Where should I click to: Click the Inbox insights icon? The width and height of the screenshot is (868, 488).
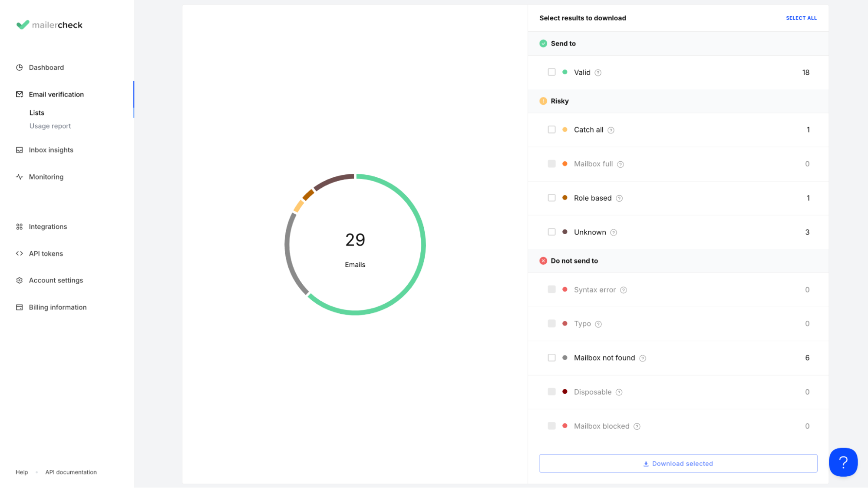pos(19,150)
